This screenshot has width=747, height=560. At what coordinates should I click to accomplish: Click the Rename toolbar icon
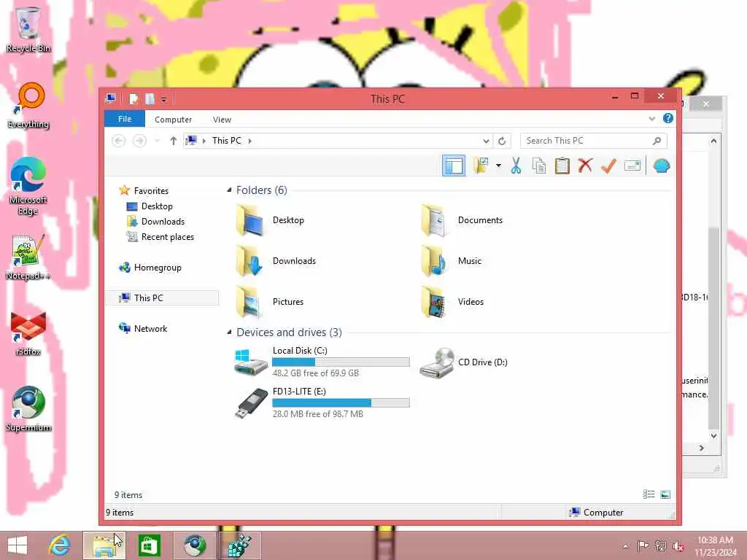tap(632, 166)
